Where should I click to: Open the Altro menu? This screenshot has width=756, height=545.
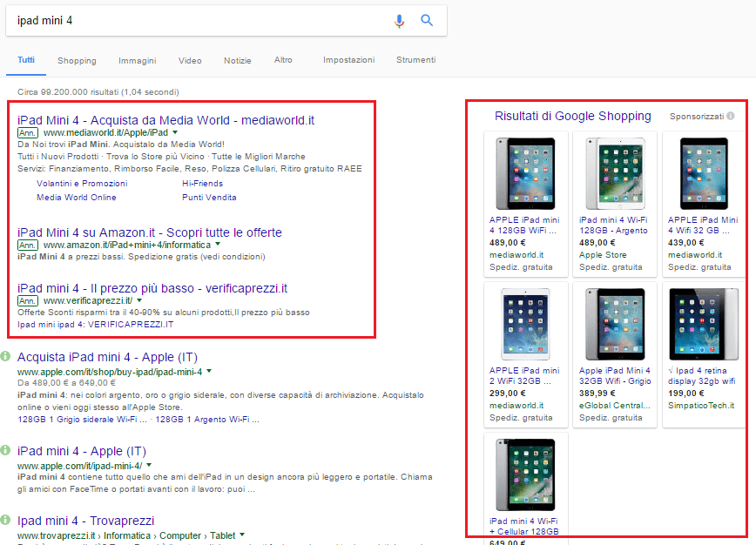pyautogui.click(x=283, y=60)
